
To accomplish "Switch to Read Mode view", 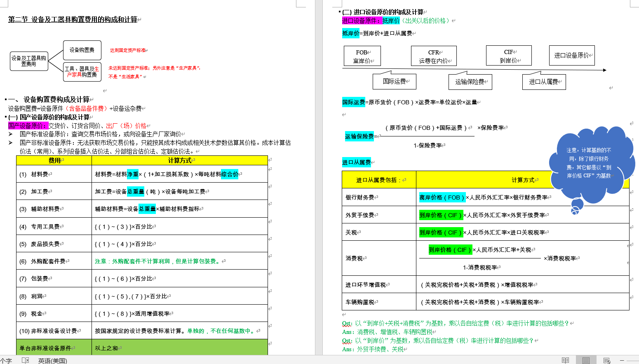I will pyautogui.click(x=565, y=360).
